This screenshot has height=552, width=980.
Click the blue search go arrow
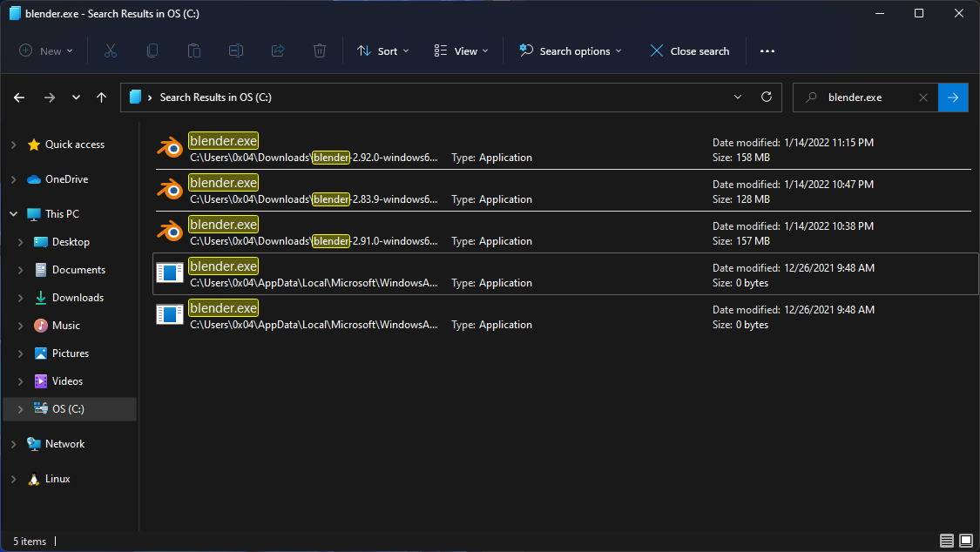click(953, 98)
